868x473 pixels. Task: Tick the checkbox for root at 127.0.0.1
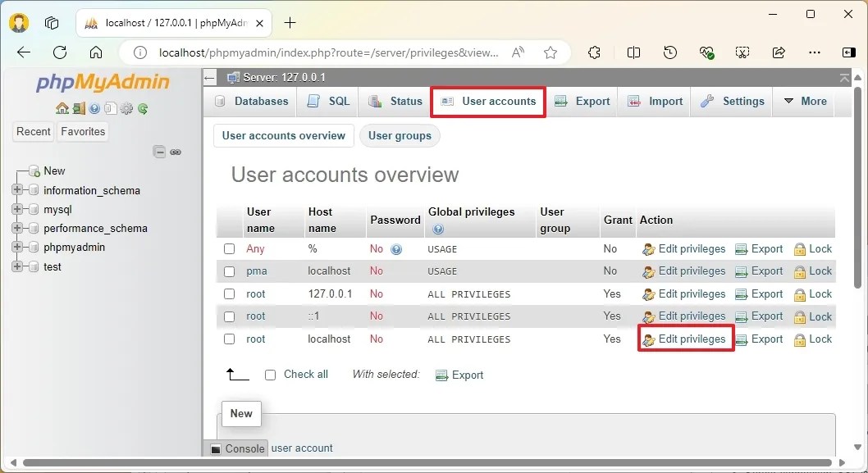click(x=229, y=293)
